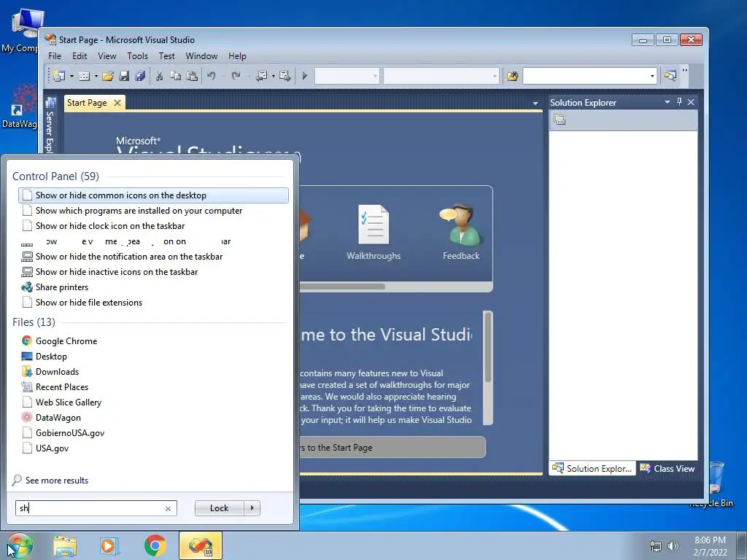Click the Undo arrow icon

point(211,76)
